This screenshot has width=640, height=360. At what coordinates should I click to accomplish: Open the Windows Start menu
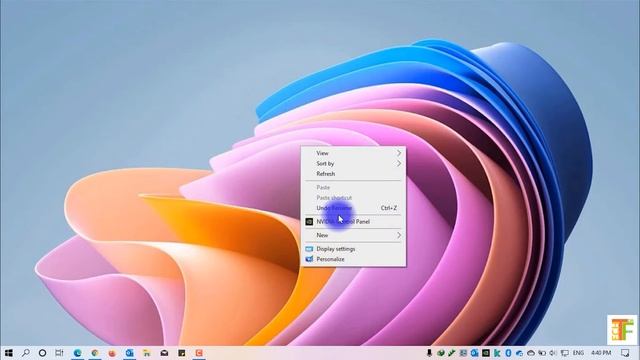click(9, 353)
